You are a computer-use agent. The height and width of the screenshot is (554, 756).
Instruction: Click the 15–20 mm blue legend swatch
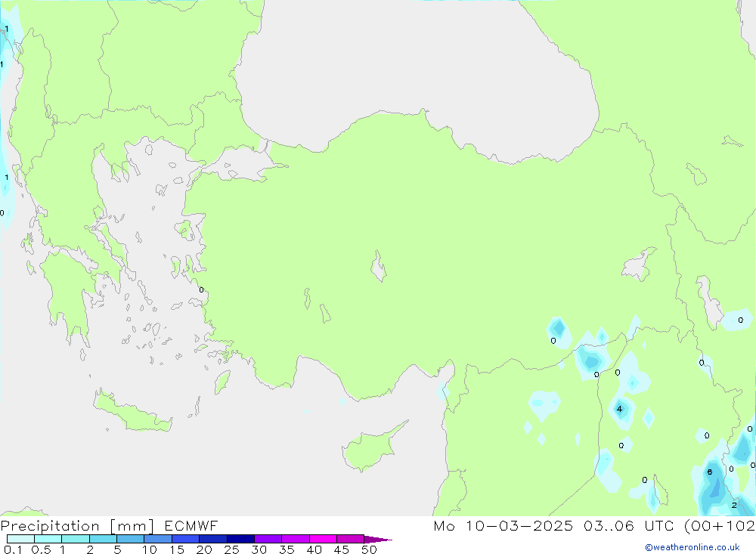tap(185, 539)
